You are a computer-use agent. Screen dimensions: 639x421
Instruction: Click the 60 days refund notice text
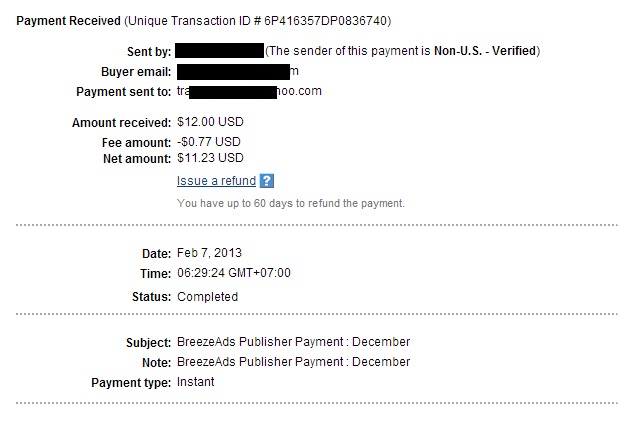tap(291, 203)
